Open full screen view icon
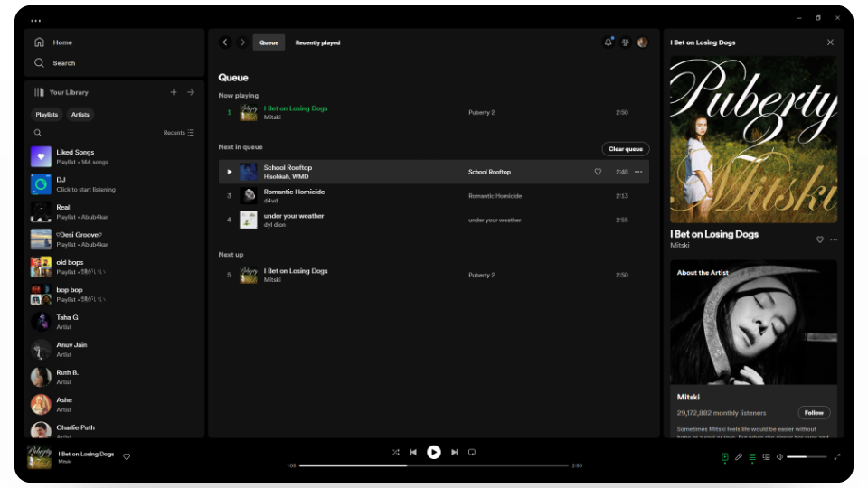The height and width of the screenshot is (488, 868). 837,457
